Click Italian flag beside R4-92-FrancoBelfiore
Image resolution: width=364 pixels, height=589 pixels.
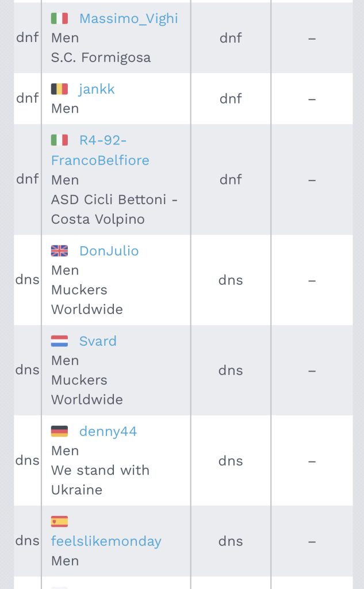tap(59, 140)
